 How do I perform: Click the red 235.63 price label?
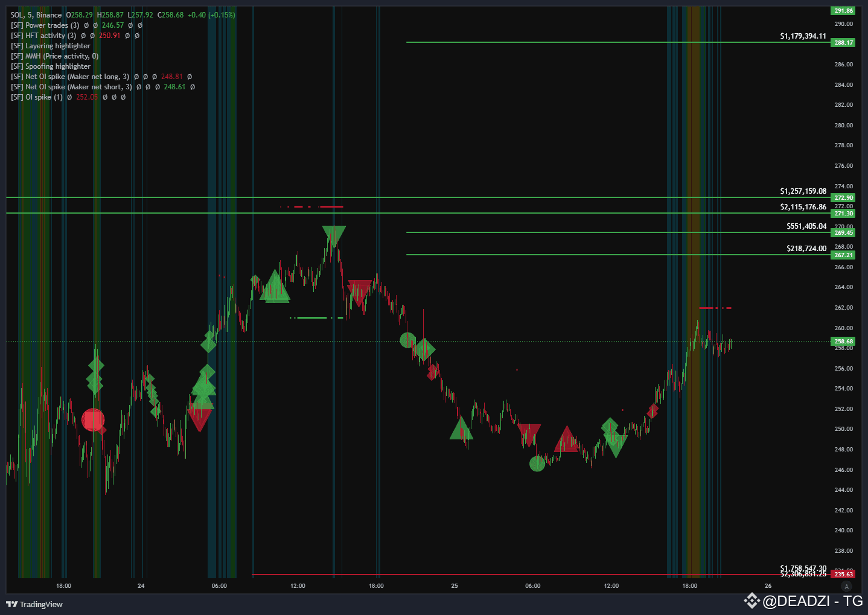point(843,574)
